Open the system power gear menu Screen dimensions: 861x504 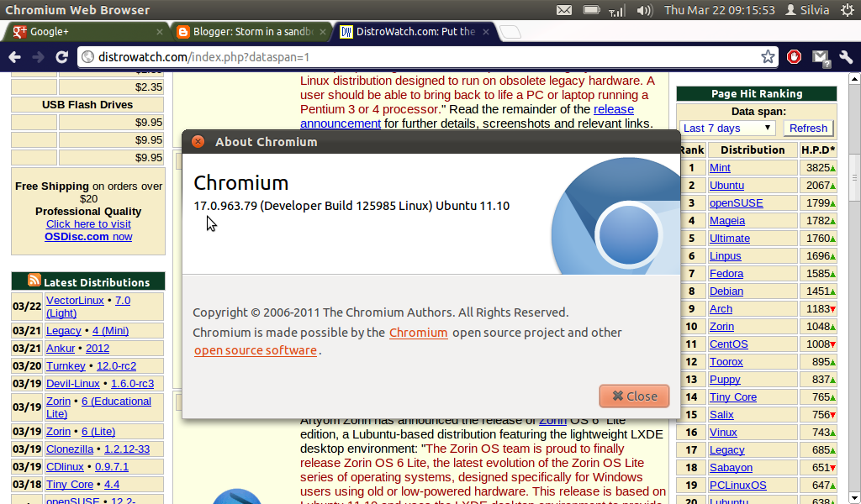(848, 10)
